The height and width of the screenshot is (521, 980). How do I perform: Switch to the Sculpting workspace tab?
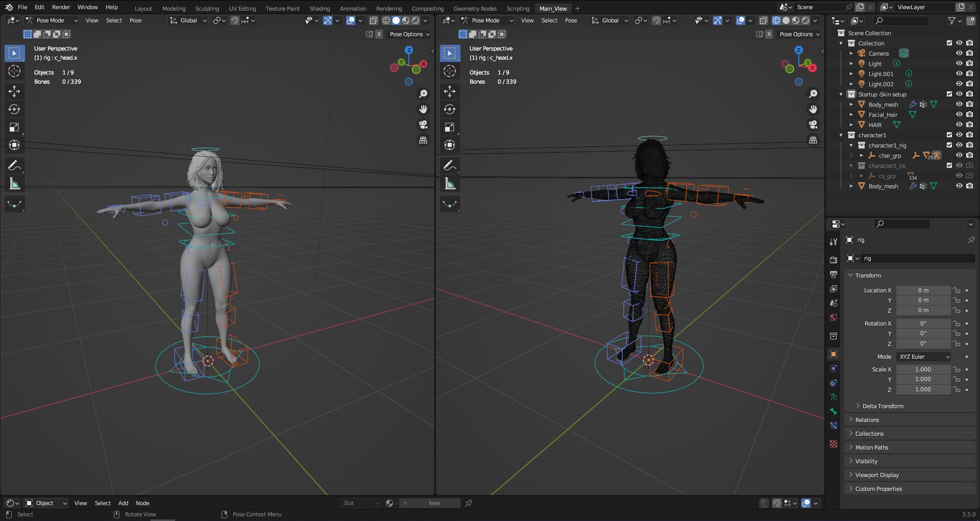coord(207,8)
